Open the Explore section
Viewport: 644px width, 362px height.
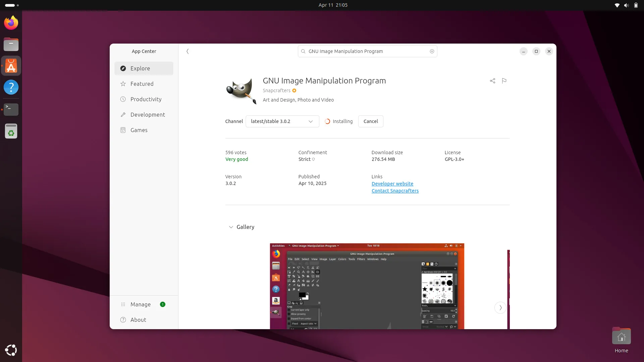144,68
